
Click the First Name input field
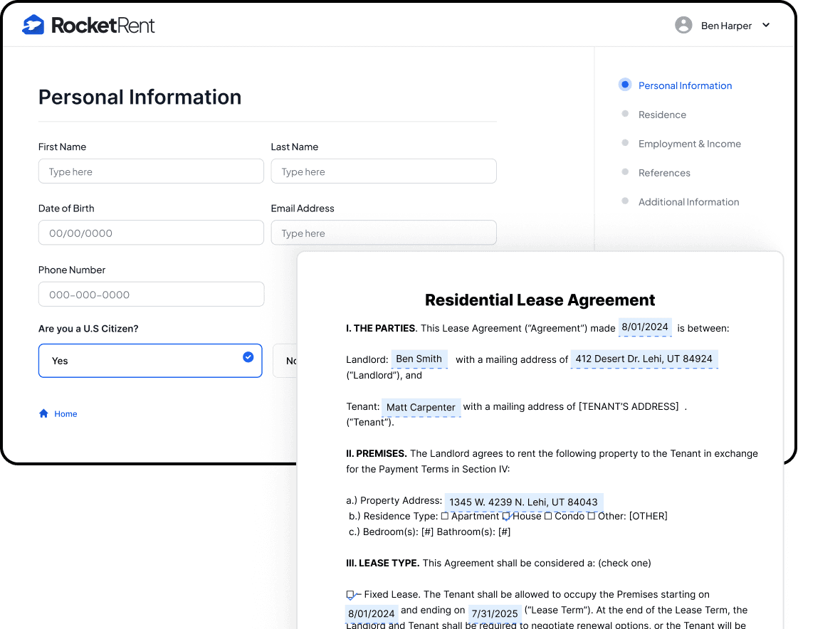pyautogui.click(x=150, y=171)
